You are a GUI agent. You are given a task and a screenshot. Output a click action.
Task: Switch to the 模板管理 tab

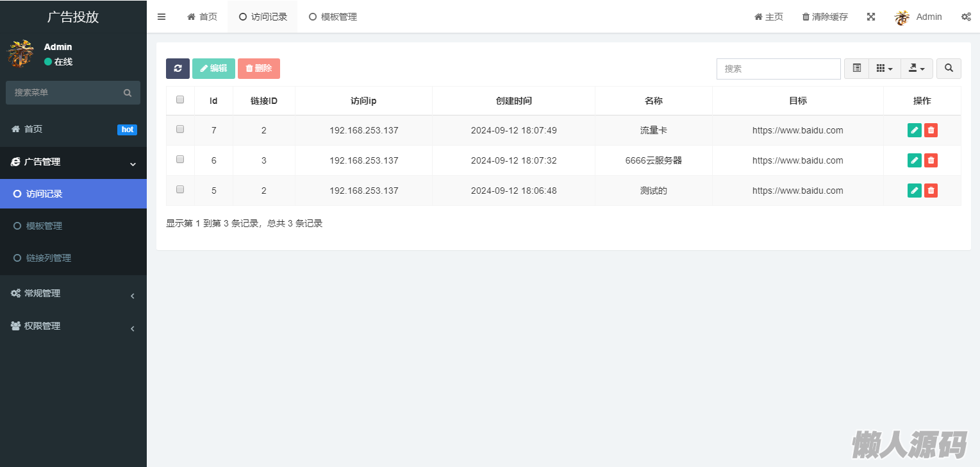click(333, 17)
